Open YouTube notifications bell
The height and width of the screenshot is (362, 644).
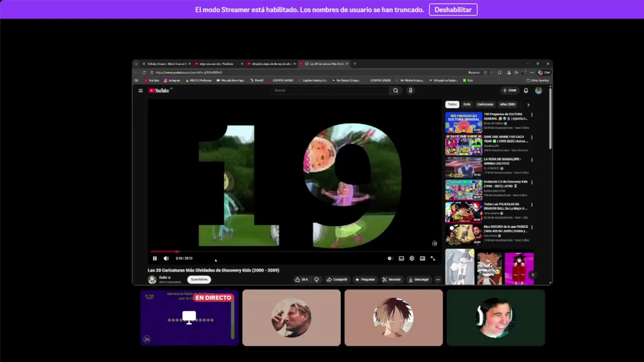click(x=526, y=90)
